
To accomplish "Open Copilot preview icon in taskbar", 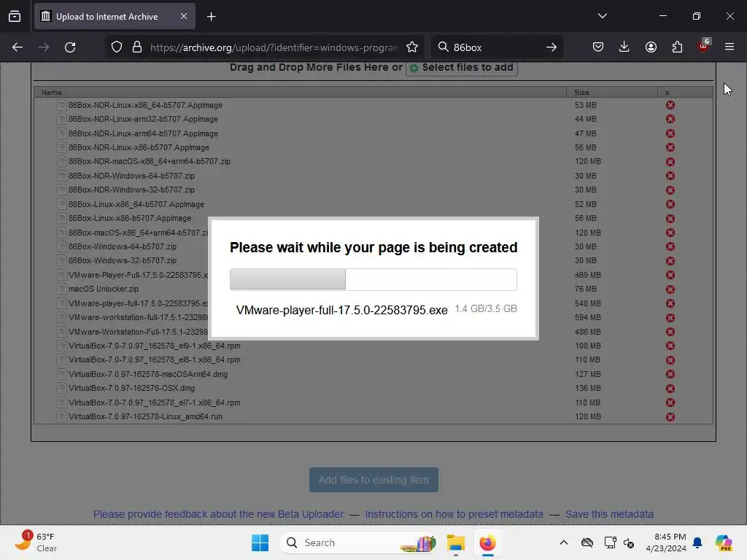I will click(724, 542).
